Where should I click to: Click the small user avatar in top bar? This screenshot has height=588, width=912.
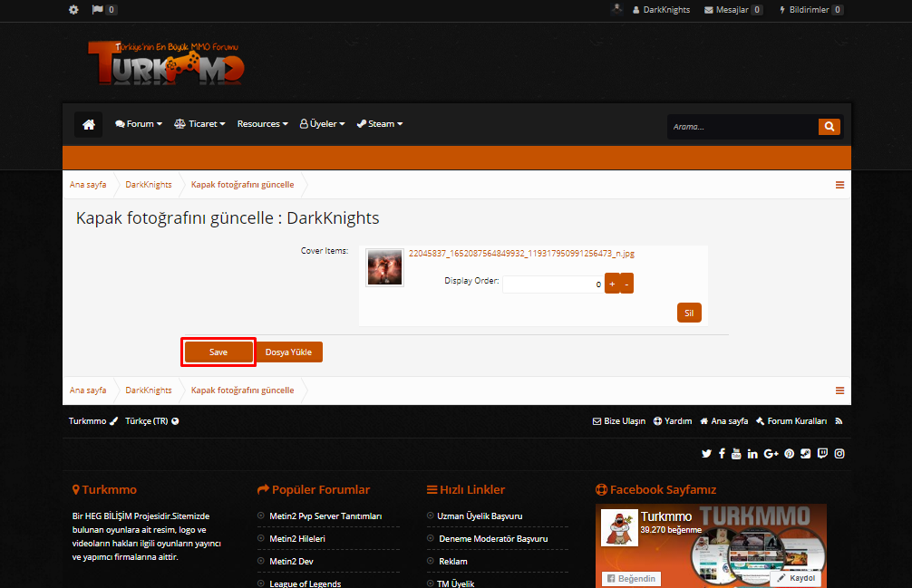point(617,9)
